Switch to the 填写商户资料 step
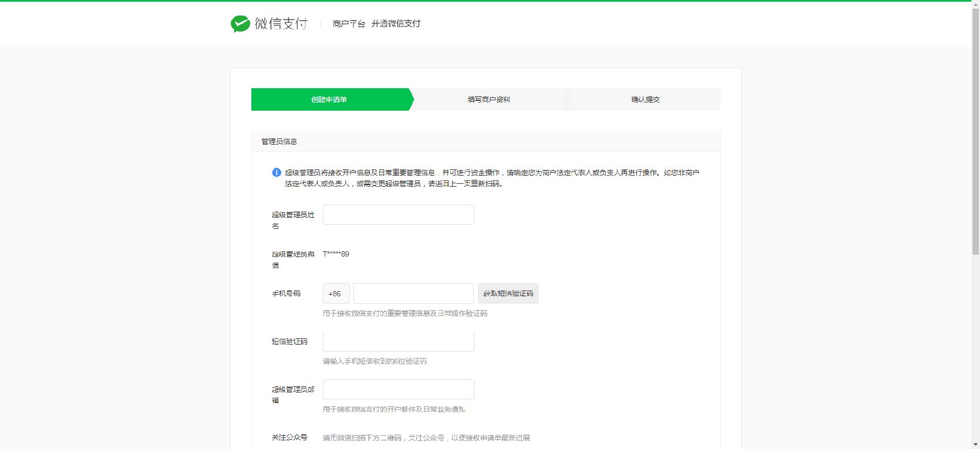 pyautogui.click(x=488, y=100)
